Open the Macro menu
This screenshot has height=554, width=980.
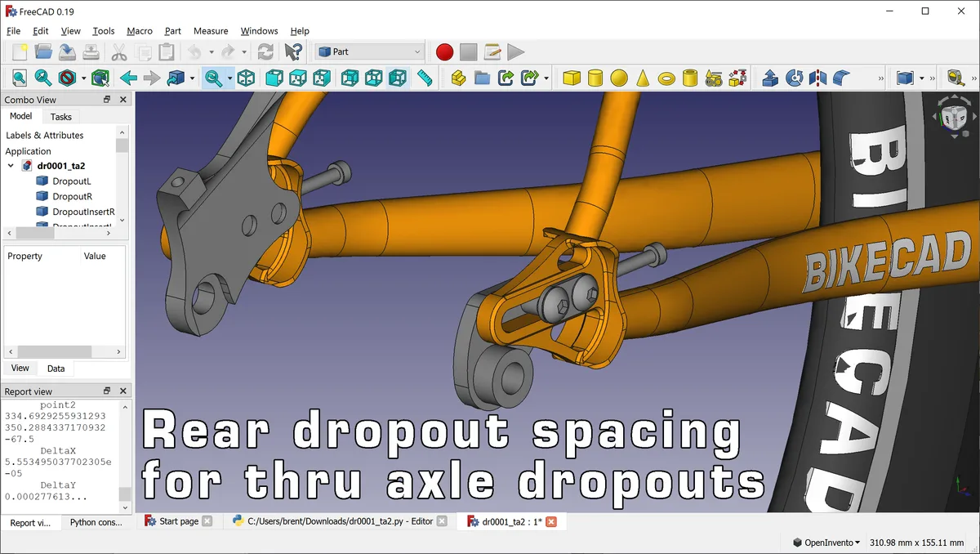coord(140,31)
